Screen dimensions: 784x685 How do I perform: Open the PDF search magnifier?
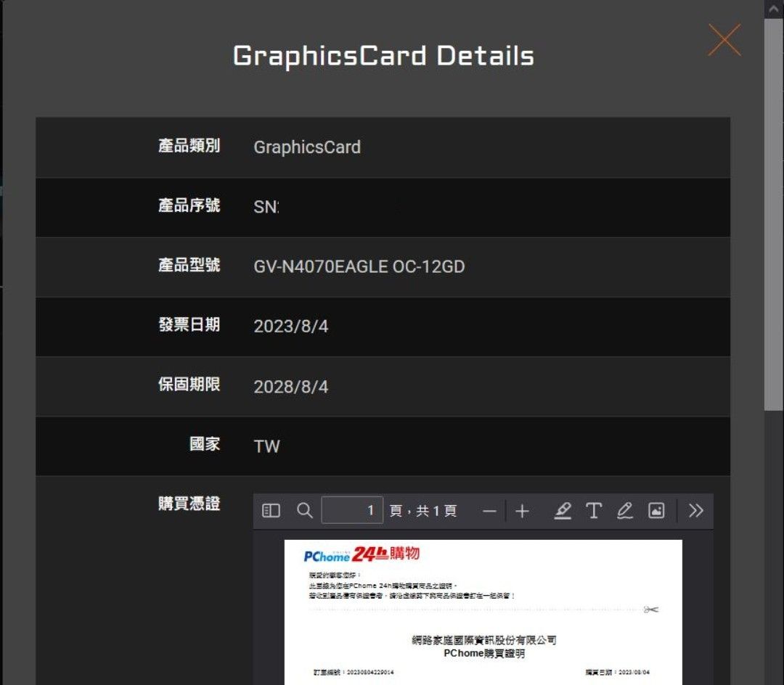[305, 511]
